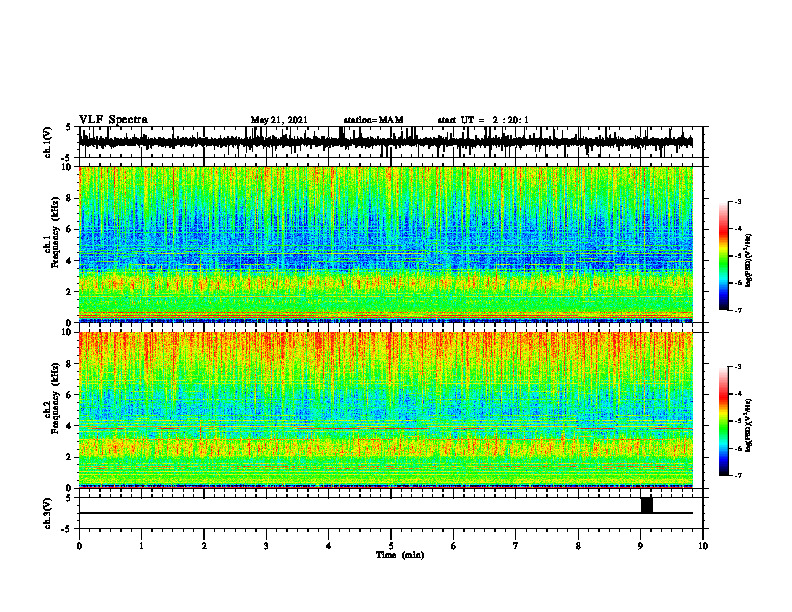This screenshot has height=612, width=792.
Task: Click the "6" minute tick label
Action: 454,546
